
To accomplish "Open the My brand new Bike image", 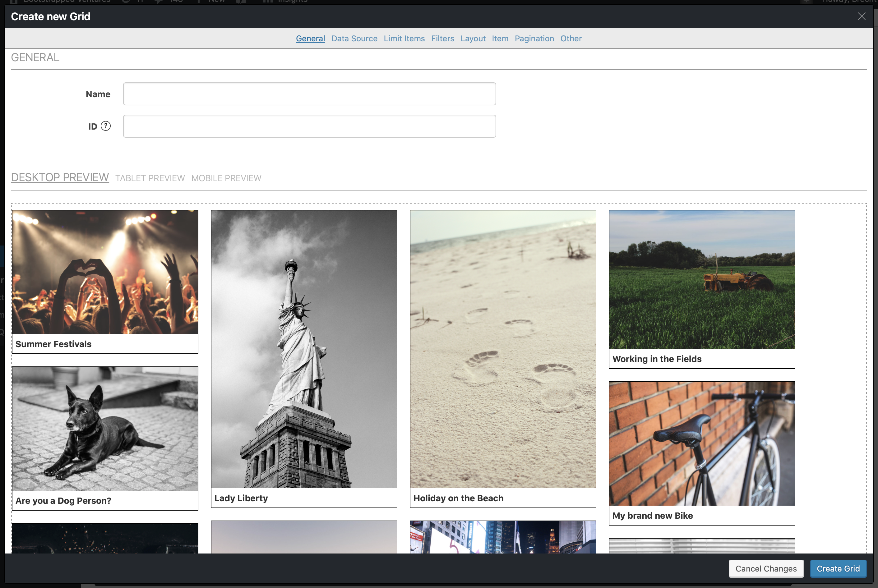I will (x=702, y=443).
